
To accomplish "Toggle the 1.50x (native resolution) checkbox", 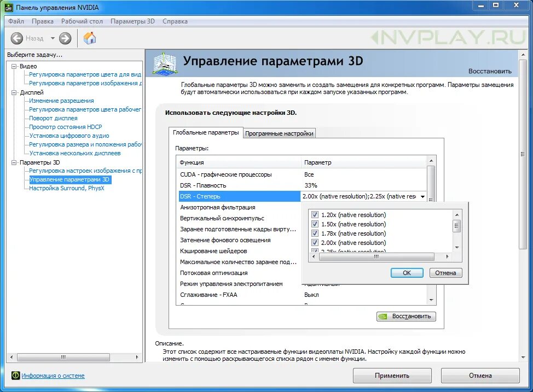I will coord(315,224).
